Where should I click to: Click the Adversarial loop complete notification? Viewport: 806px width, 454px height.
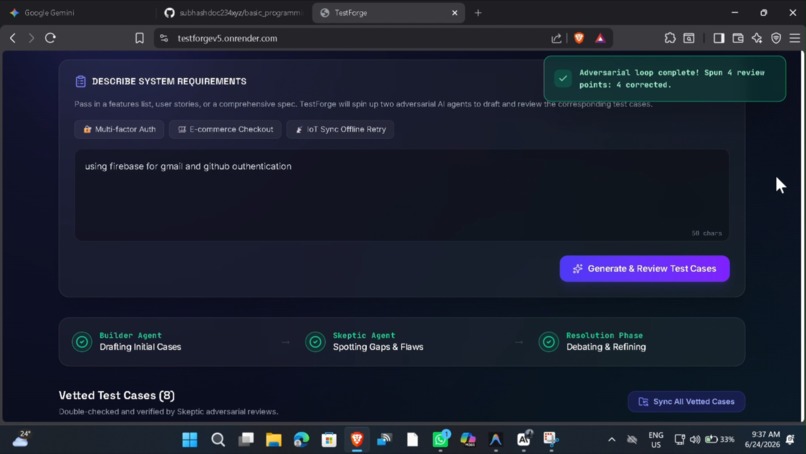click(665, 79)
